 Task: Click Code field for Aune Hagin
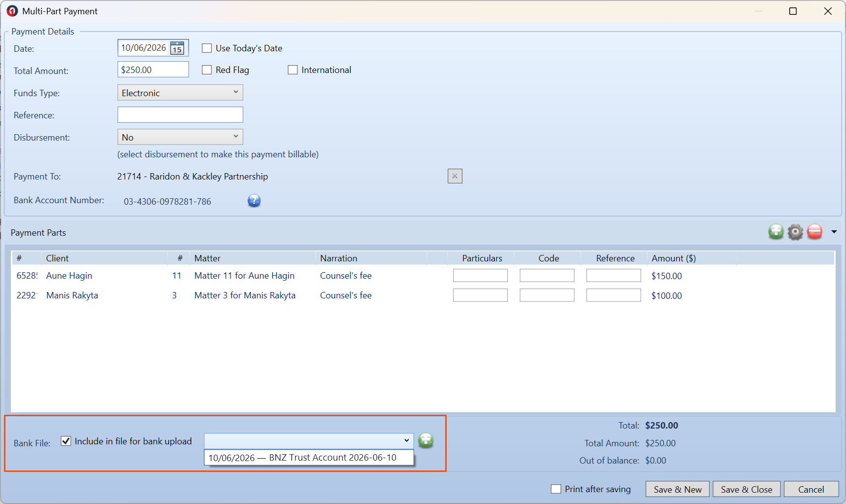pos(547,276)
